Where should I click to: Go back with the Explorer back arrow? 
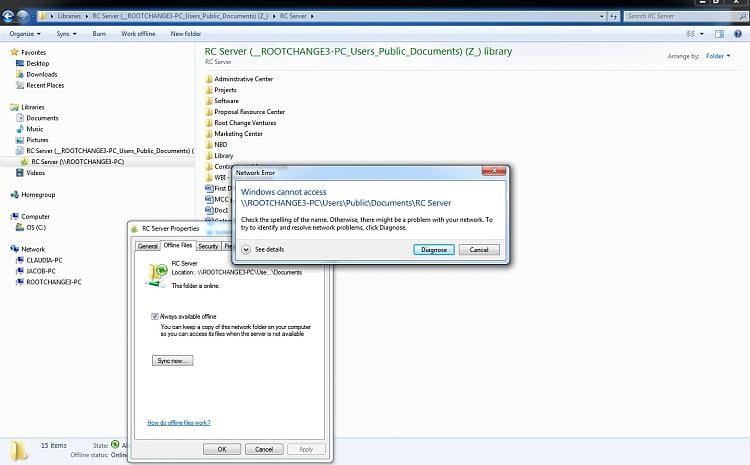[x=8, y=16]
